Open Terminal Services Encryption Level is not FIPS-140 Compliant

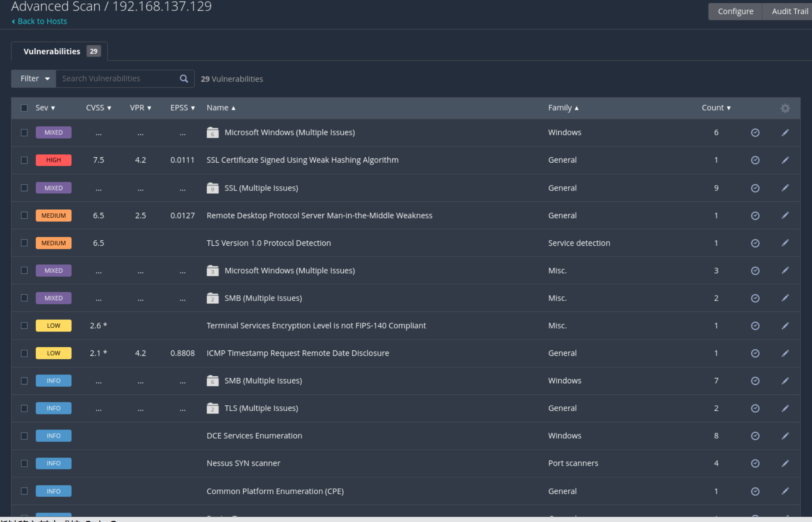pos(316,326)
